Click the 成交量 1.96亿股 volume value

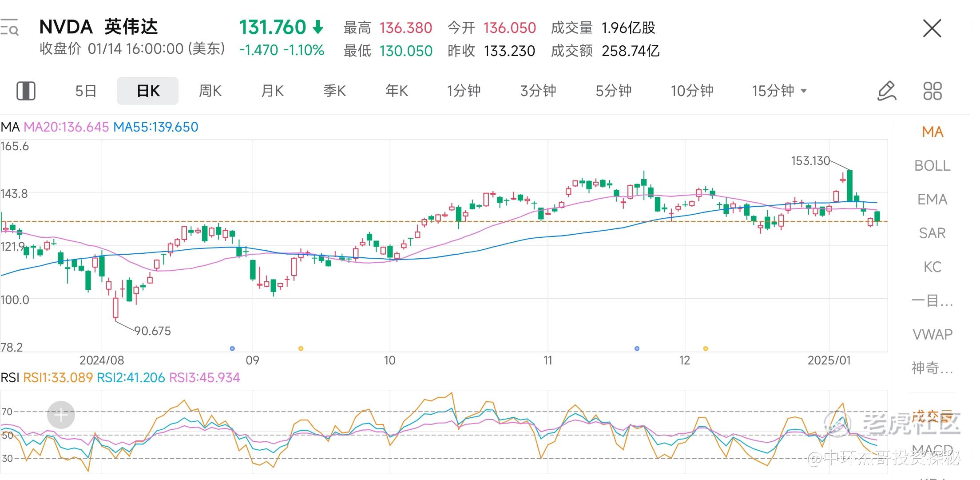(x=603, y=28)
